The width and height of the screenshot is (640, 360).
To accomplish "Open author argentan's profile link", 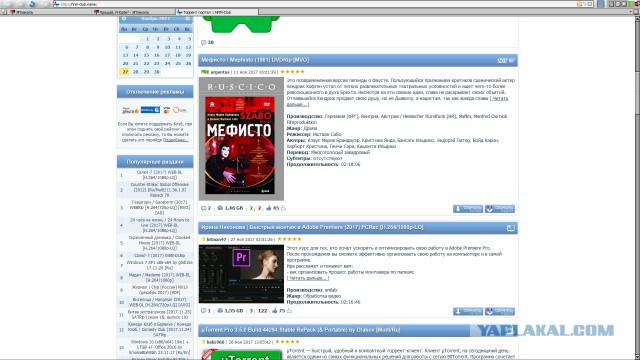I will (x=220, y=72).
